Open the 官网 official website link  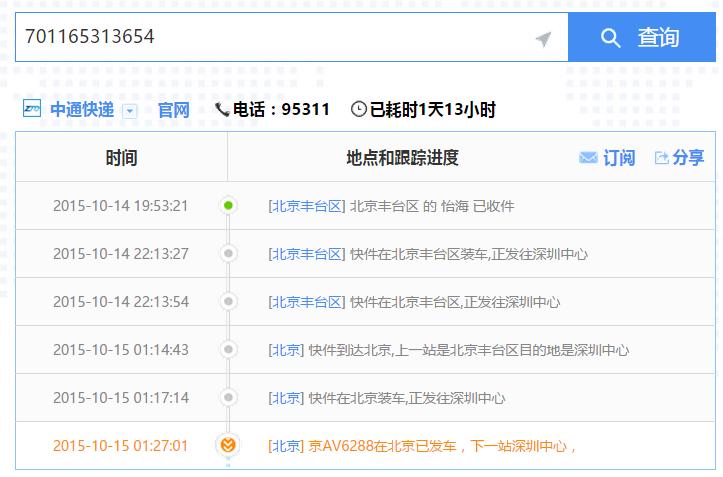173,110
